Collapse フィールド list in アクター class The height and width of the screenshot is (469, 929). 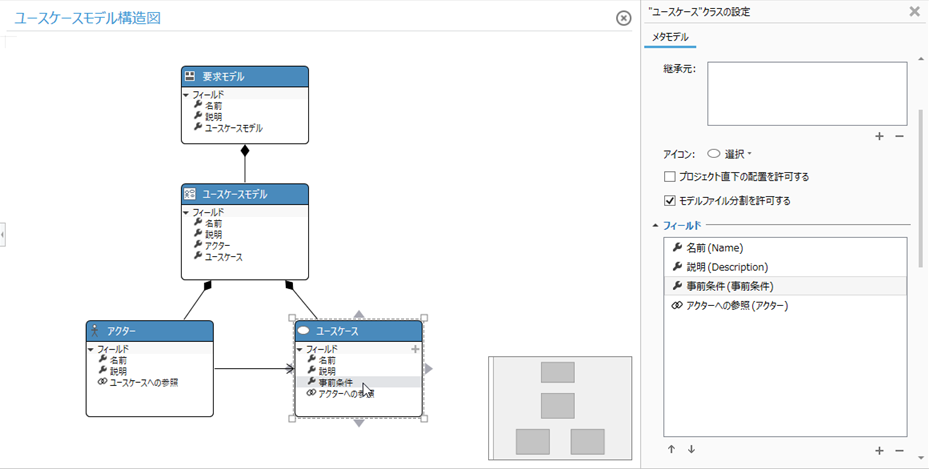(91, 349)
